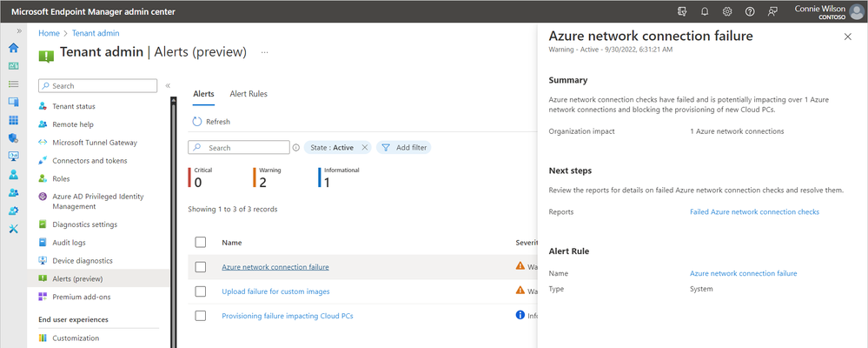This screenshot has height=348, width=868.
Task: Switch to the Alert Rules tab
Action: [248, 94]
